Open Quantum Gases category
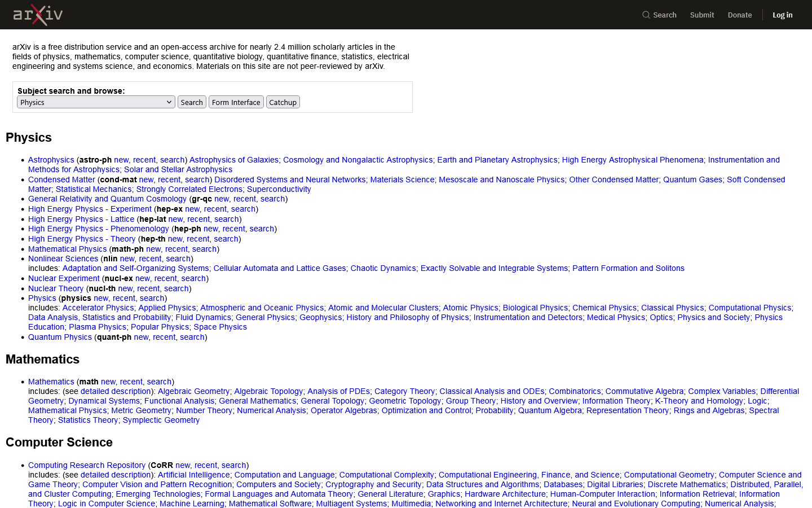The height and width of the screenshot is (508, 812). click(692, 179)
